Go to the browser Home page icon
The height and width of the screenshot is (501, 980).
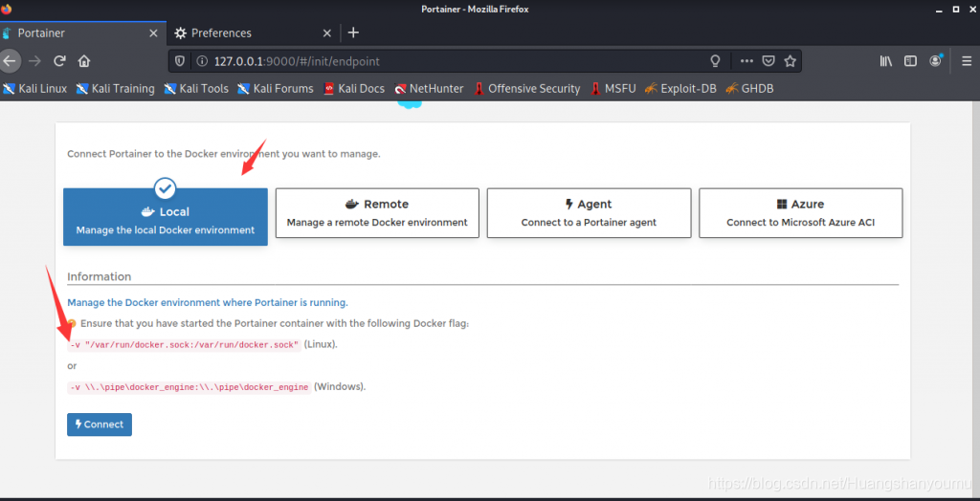(x=84, y=61)
